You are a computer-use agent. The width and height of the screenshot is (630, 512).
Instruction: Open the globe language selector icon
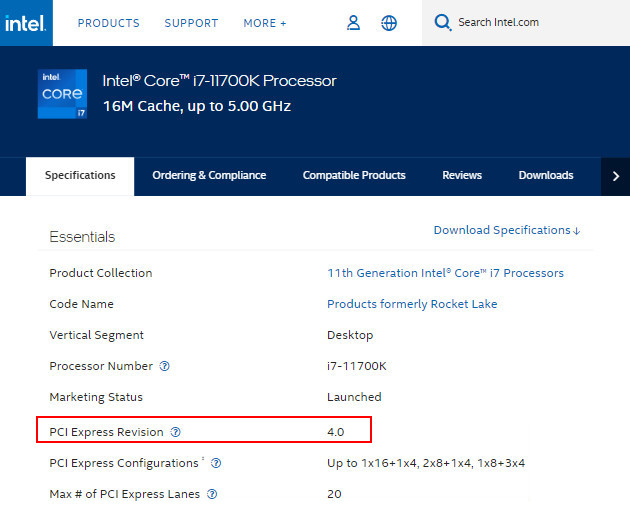click(389, 23)
